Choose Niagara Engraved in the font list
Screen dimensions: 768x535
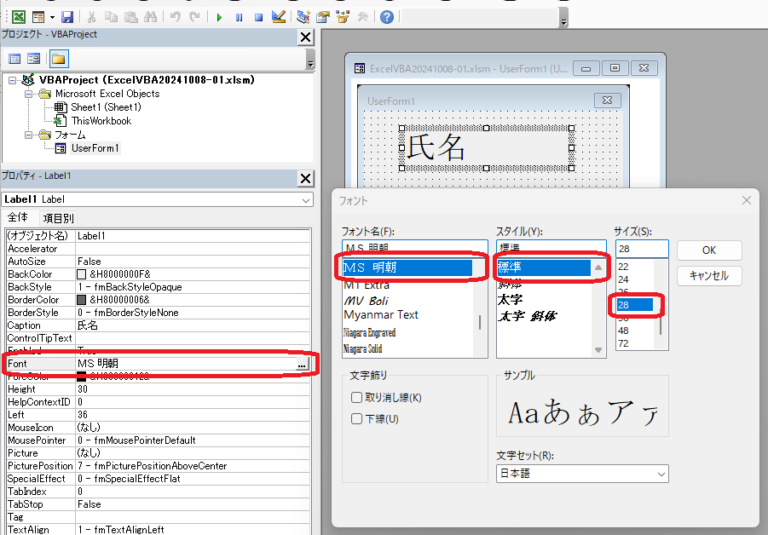[x=369, y=333]
